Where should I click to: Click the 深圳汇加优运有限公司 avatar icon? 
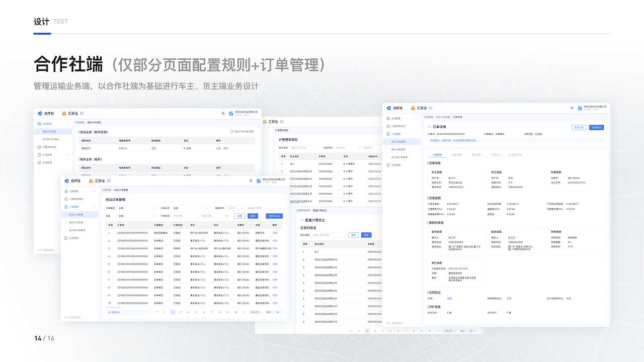(x=260, y=182)
